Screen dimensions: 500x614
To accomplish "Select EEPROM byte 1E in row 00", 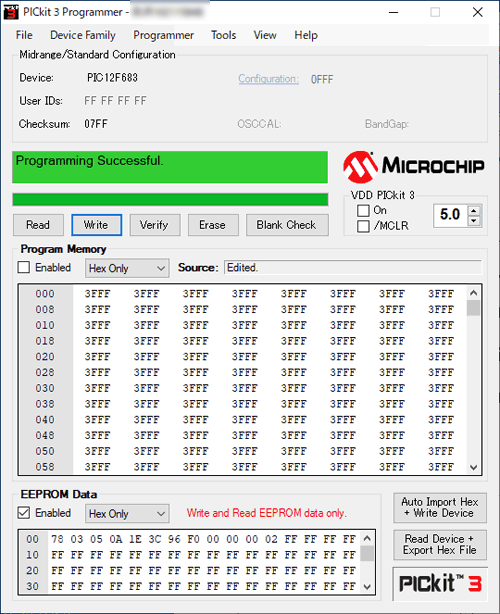I will (x=135, y=539).
